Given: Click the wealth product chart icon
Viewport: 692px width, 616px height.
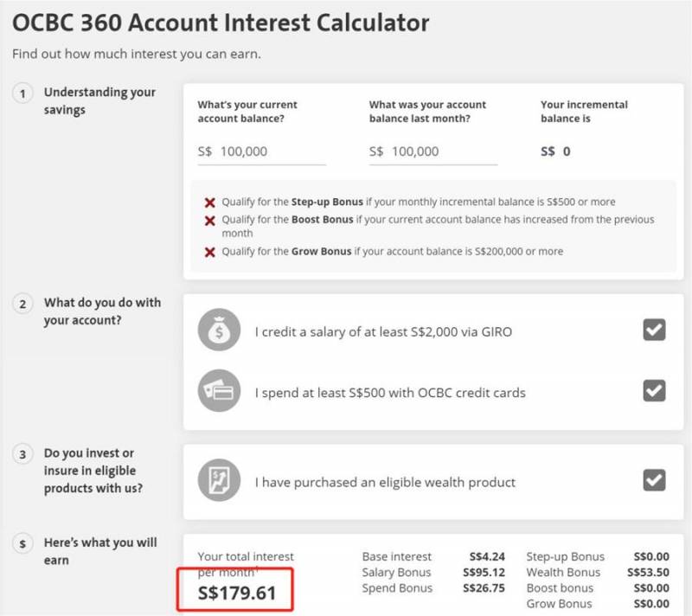Looking at the screenshot, I should coord(219,482).
